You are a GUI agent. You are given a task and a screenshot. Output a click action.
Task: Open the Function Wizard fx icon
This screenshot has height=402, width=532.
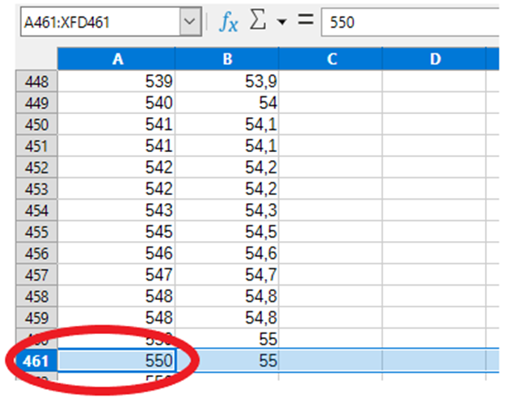229,22
